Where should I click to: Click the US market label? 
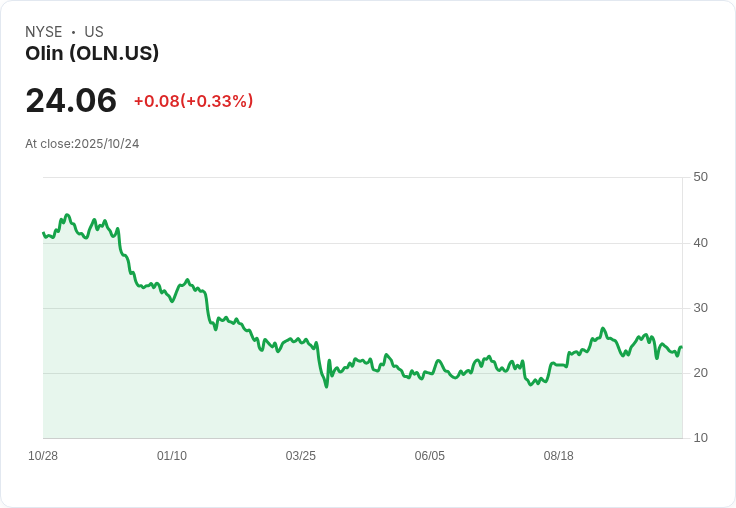click(94, 32)
